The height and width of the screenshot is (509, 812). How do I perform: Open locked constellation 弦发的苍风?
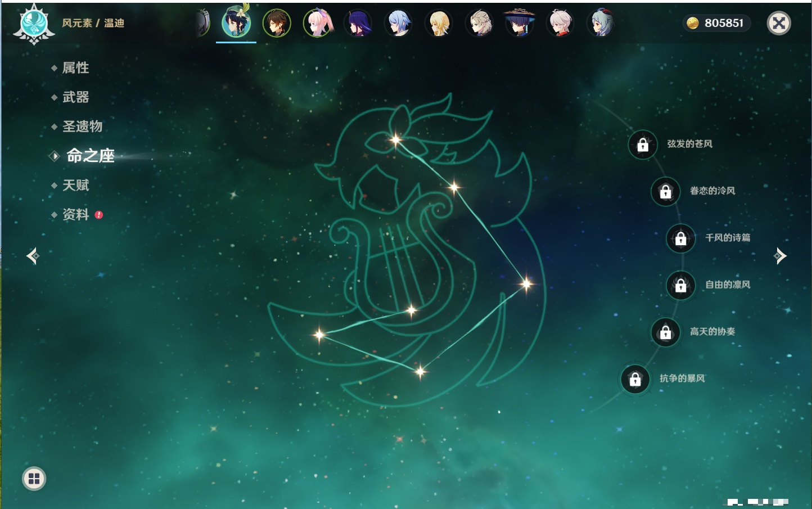tap(643, 145)
